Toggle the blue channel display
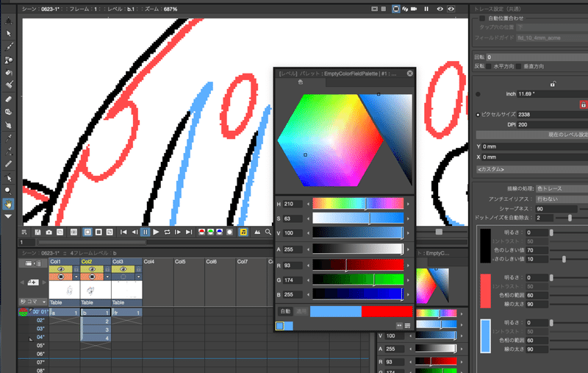The height and width of the screenshot is (373, 588). [x=220, y=232]
